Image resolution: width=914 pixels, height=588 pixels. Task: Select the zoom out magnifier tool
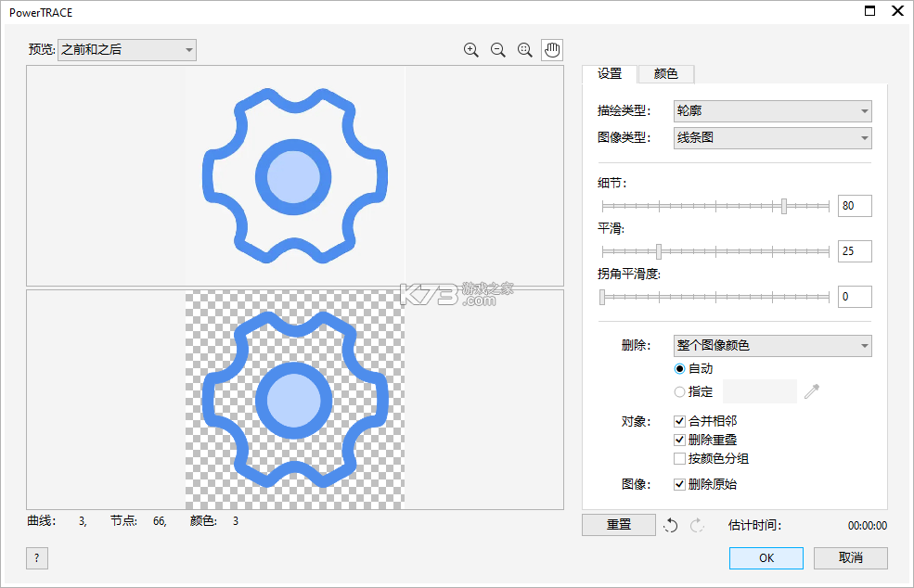point(497,50)
